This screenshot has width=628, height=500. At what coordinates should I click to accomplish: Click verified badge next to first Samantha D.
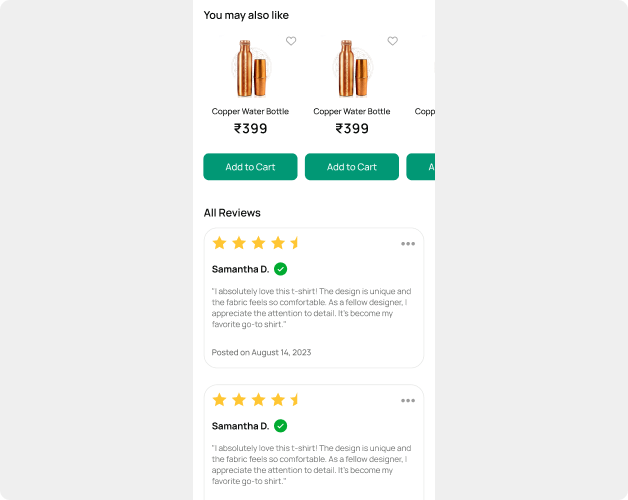281,269
